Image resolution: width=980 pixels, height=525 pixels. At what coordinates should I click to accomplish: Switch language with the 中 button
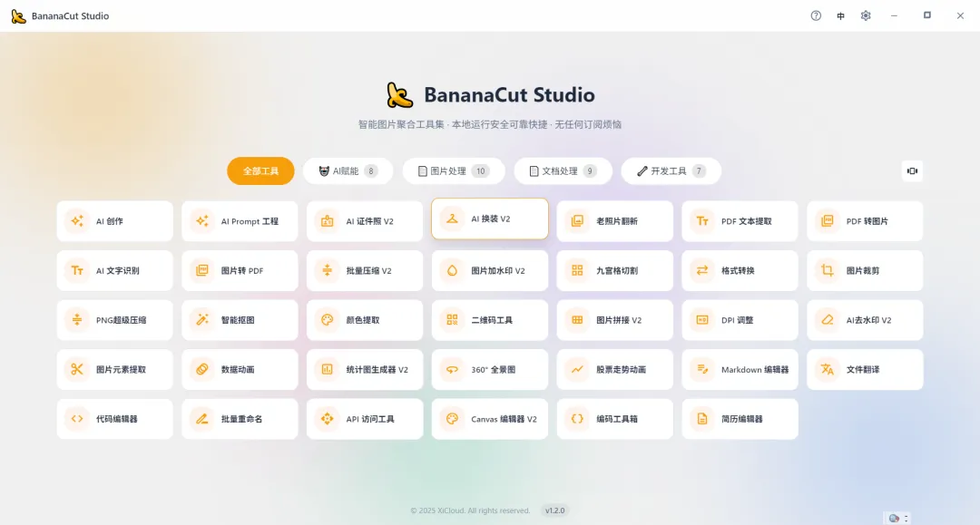coord(840,16)
